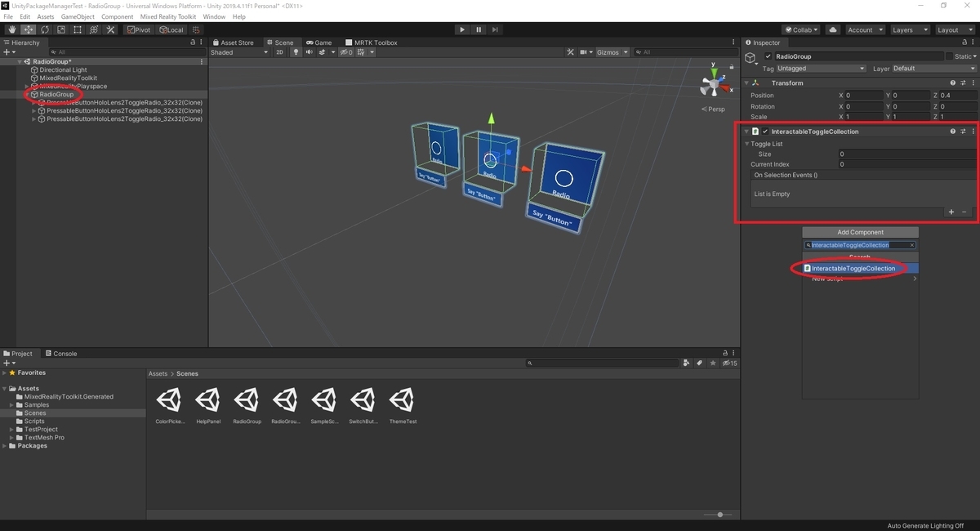The image size is (980, 531).
Task: Open the Tag Untagged dropdown
Action: 821,69
